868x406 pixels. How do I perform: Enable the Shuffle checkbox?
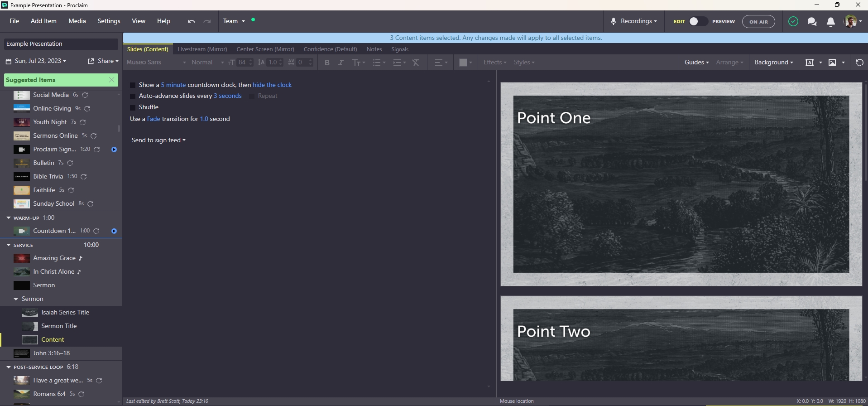pyautogui.click(x=133, y=107)
